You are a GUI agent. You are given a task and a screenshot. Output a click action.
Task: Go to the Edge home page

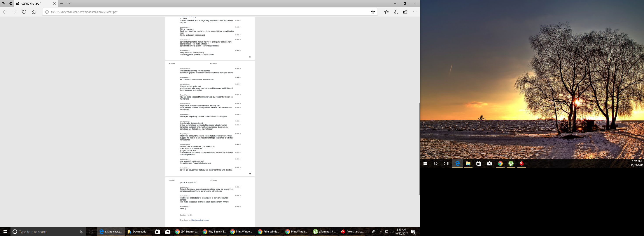[x=34, y=12]
